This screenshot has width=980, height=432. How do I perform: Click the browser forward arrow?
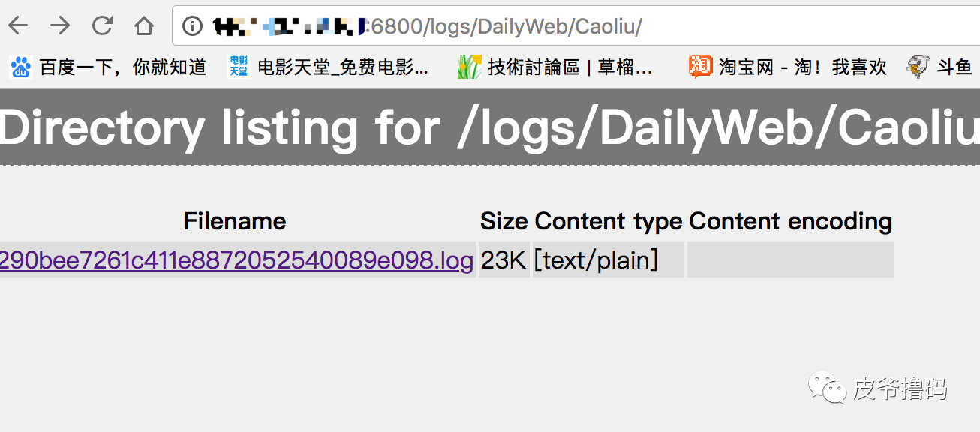59,26
